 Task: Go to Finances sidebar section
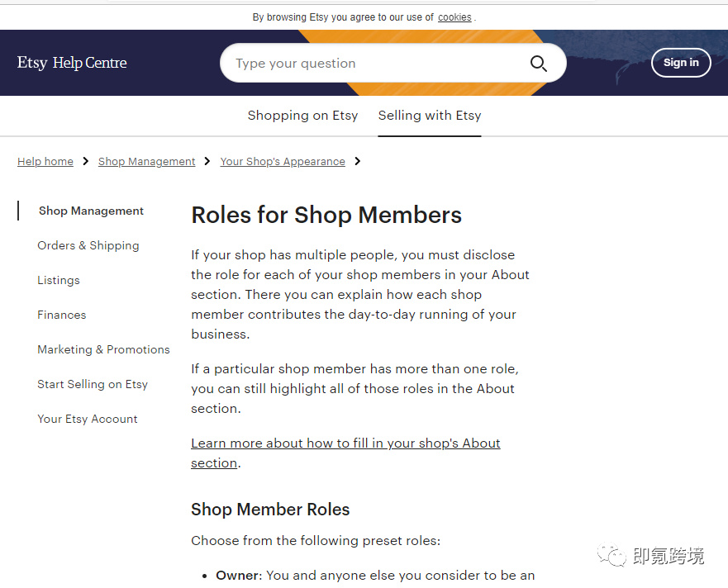tap(62, 315)
